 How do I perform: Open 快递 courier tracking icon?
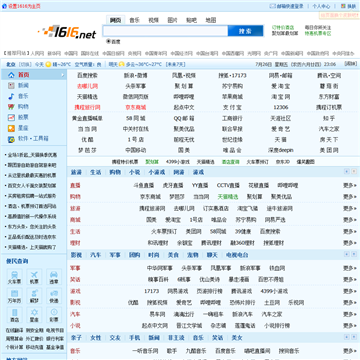point(54,296)
